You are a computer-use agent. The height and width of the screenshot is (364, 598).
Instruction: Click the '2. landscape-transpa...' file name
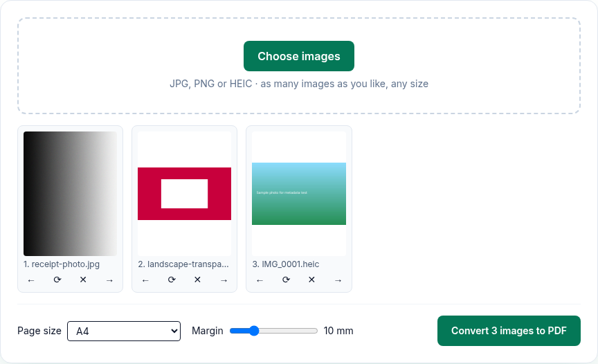[183, 264]
